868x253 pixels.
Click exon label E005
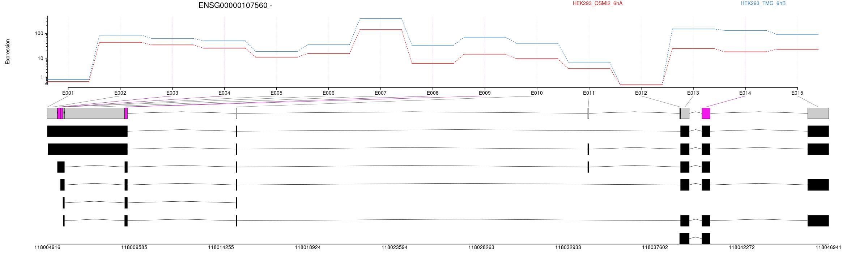point(276,93)
